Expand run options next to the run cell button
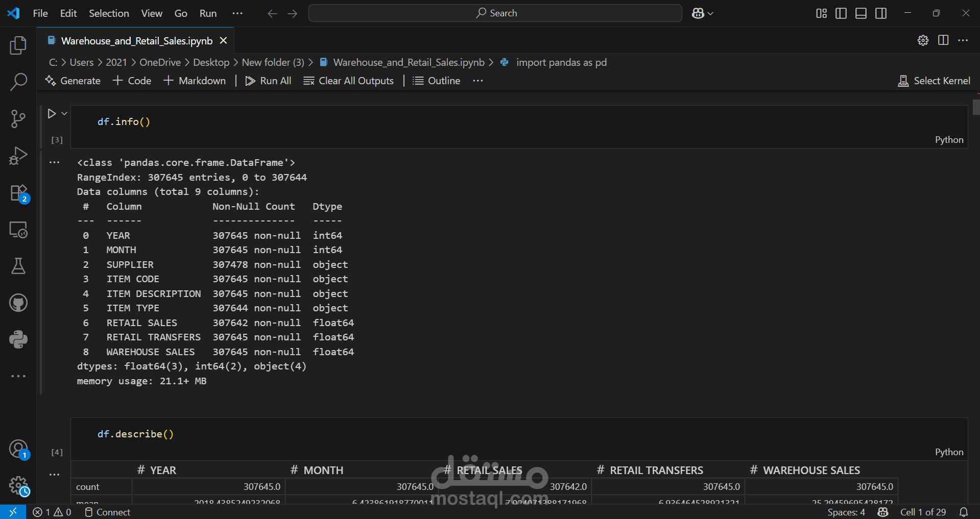 coord(64,113)
